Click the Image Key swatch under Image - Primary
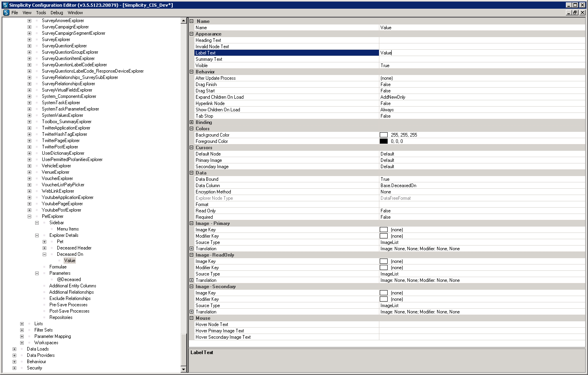The width and height of the screenshot is (588, 375). (x=383, y=230)
